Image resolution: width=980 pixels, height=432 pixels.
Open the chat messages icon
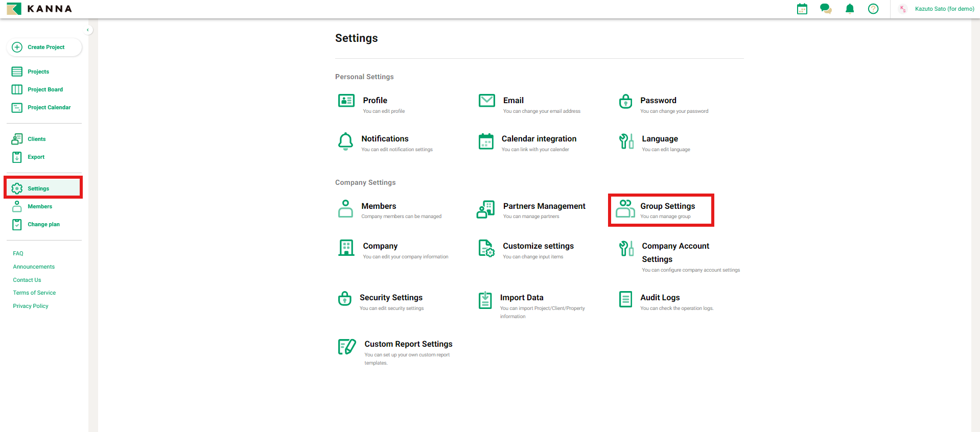point(826,9)
